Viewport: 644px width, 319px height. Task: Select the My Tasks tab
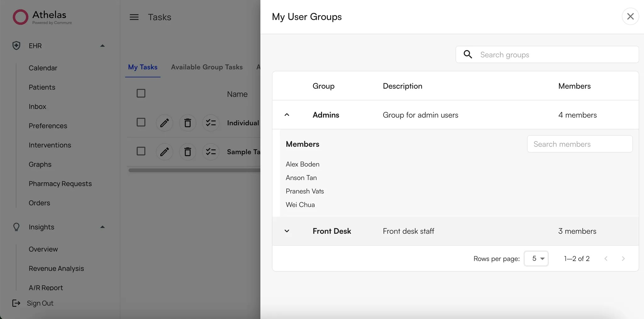[143, 67]
